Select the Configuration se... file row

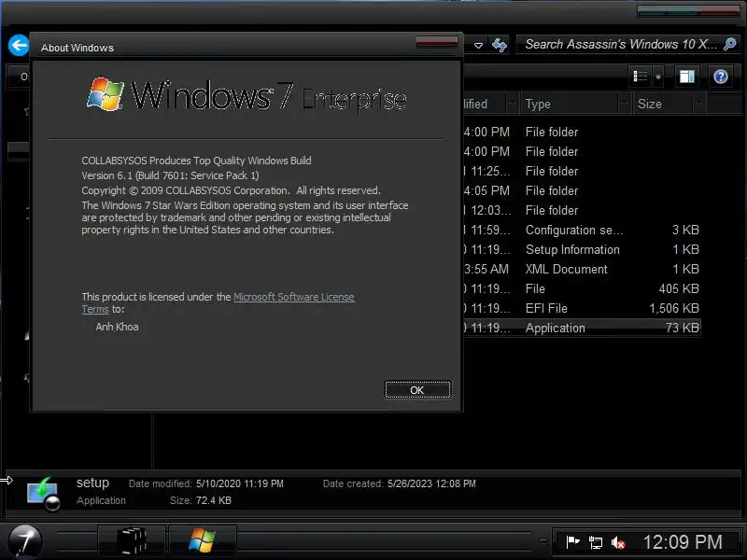(x=581, y=230)
